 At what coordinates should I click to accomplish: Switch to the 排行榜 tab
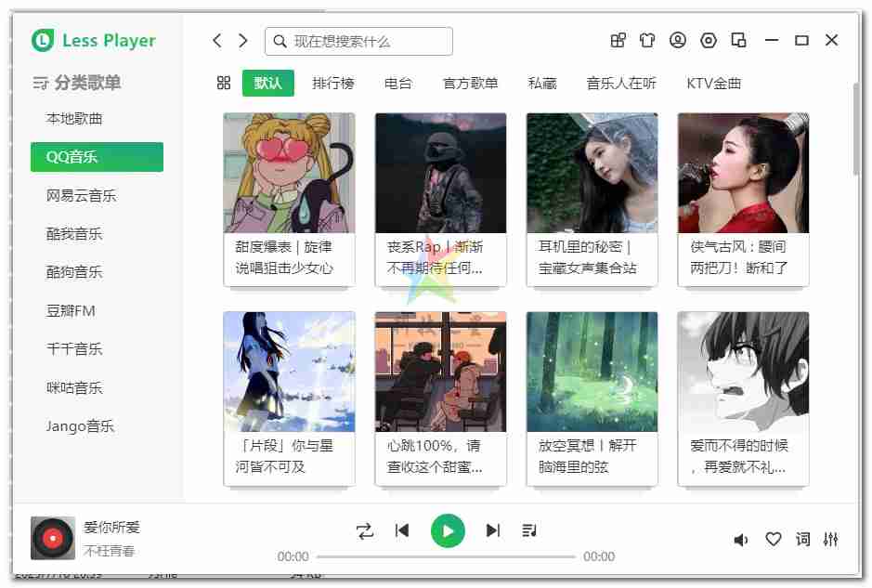coord(333,83)
